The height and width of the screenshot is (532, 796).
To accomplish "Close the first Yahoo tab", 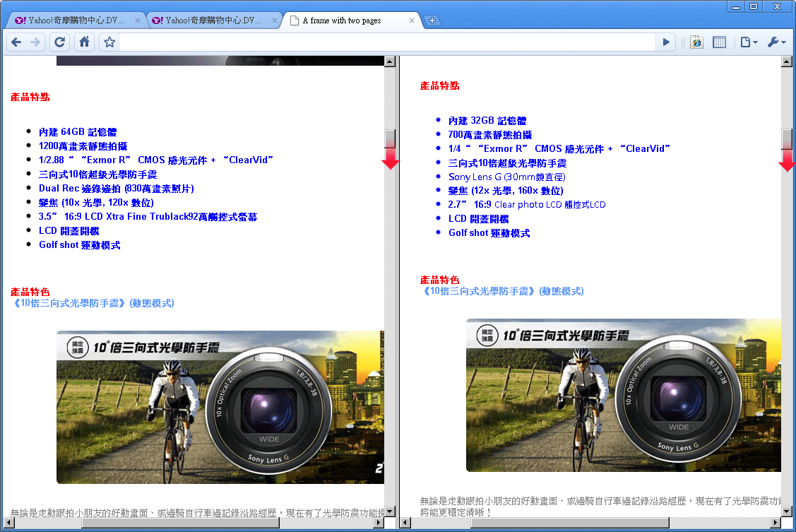I will click(138, 20).
